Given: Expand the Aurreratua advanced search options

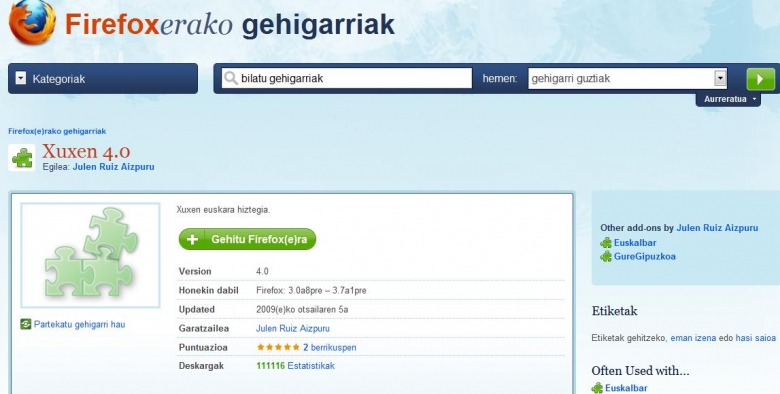Looking at the screenshot, I should pyautogui.click(x=728, y=99).
